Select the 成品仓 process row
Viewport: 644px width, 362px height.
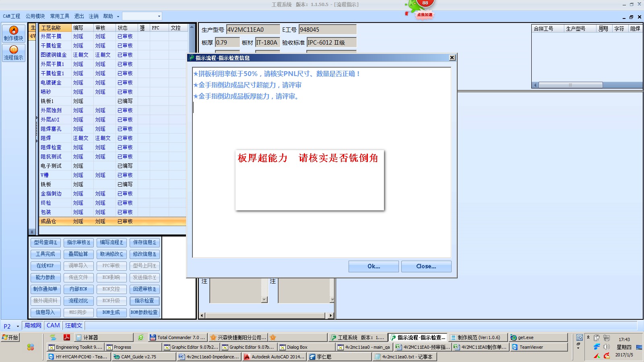click(x=113, y=221)
